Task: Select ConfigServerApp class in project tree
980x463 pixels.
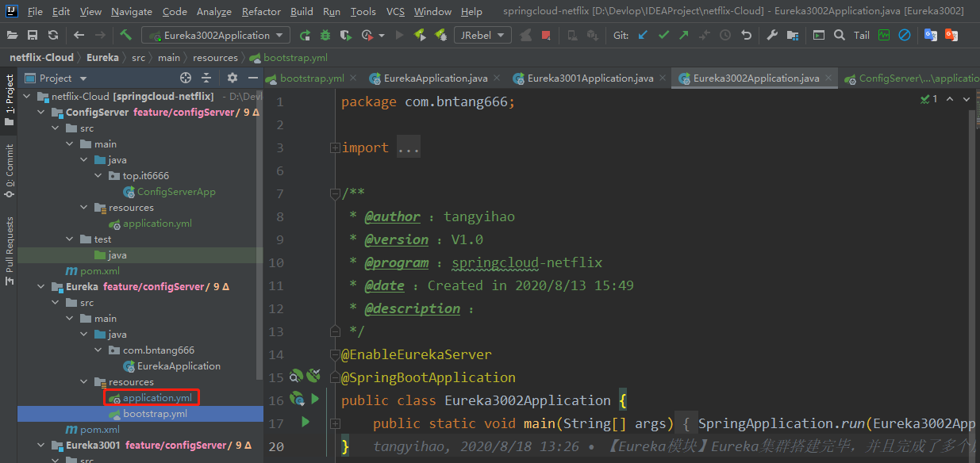Action: (176, 191)
